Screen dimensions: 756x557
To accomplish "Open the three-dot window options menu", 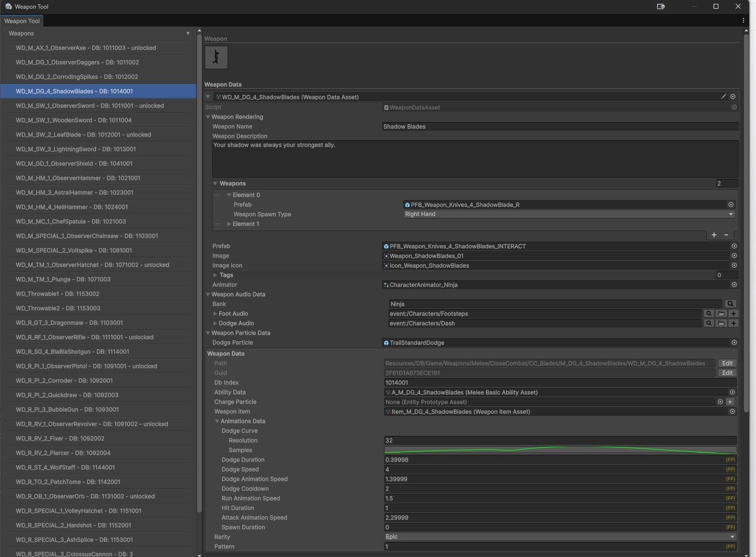I will click(x=743, y=21).
